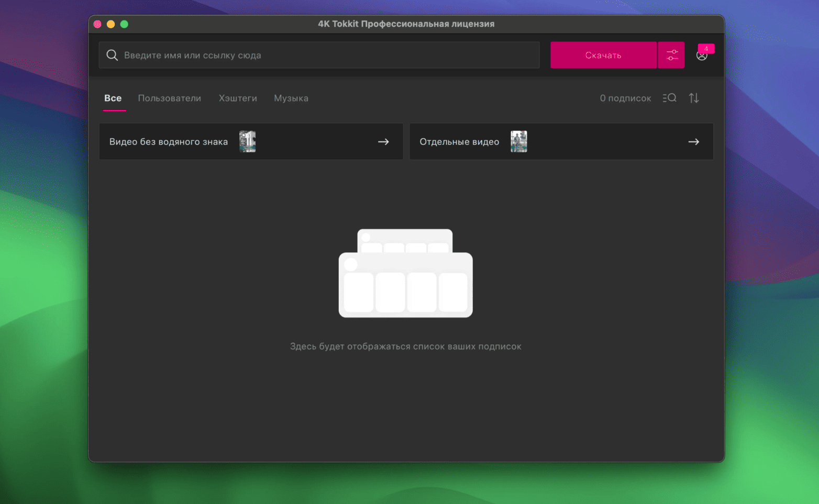Maximize the 4K Tokkit window
Screen dimensions: 819x504
click(x=124, y=24)
